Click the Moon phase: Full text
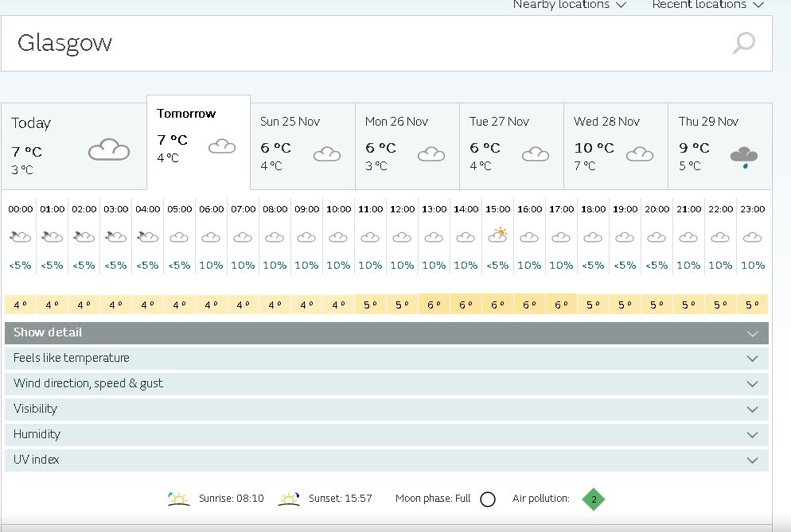791x532 pixels. (x=433, y=499)
